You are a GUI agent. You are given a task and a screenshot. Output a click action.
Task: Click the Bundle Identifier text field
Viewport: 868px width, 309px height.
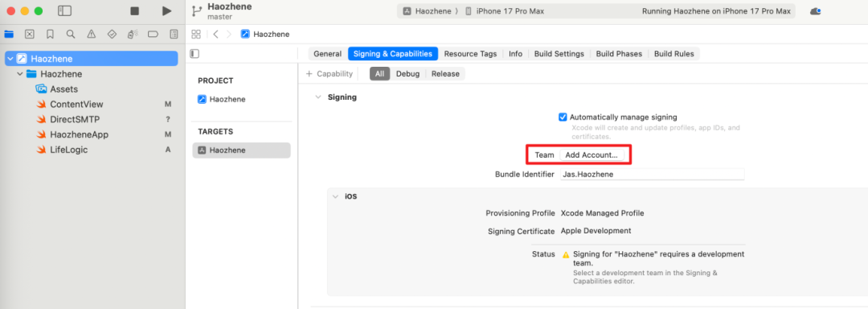pyautogui.click(x=652, y=175)
